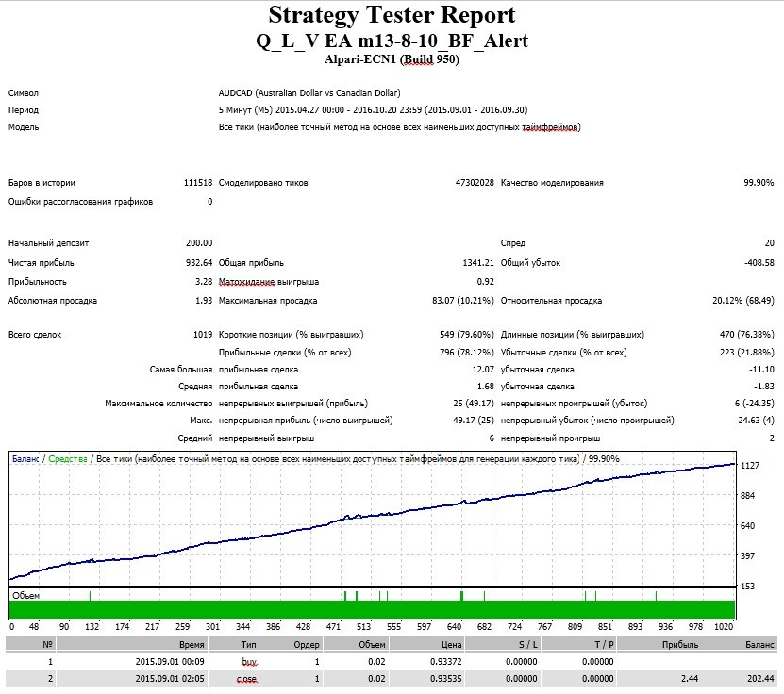Click the 'buy' type cell in row 1
The height and width of the screenshot is (694, 784).
[x=249, y=662]
